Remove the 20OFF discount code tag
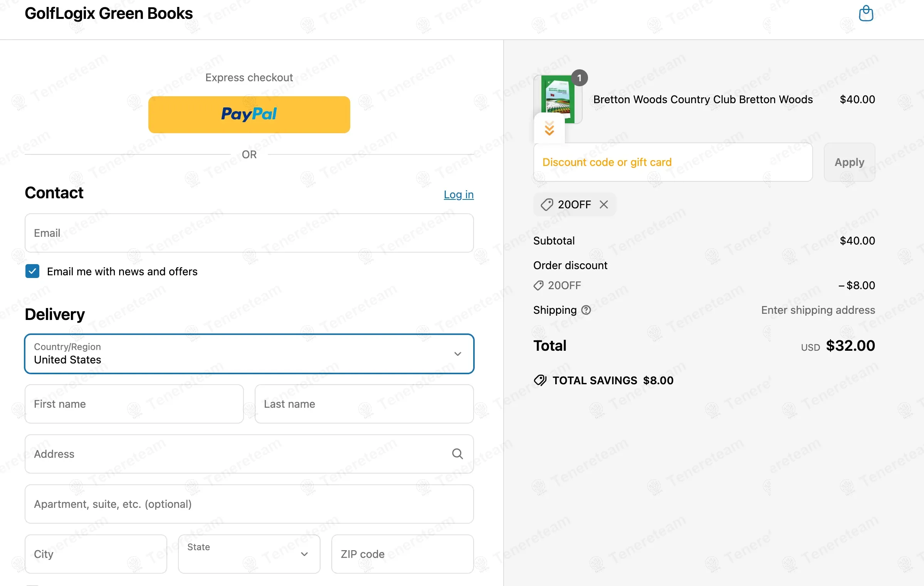The height and width of the screenshot is (586, 924). pyautogui.click(x=604, y=204)
